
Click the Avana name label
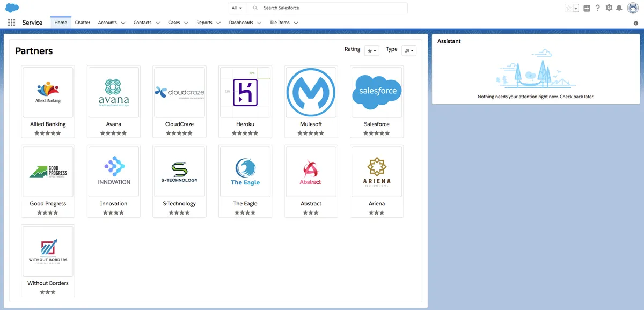[114, 124]
